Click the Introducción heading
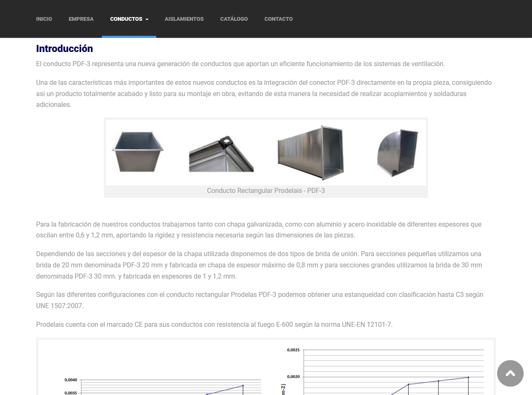This screenshot has height=395, width=532. coord(64,49)
